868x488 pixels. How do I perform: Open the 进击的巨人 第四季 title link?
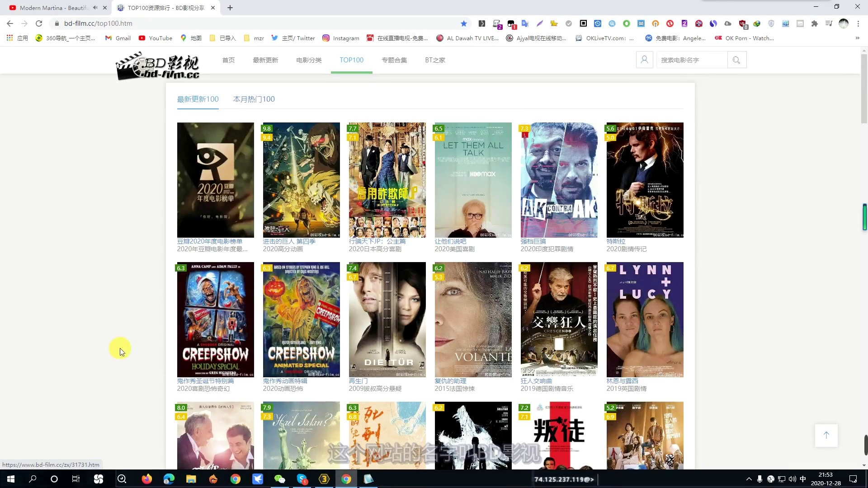tap(289, 241)
